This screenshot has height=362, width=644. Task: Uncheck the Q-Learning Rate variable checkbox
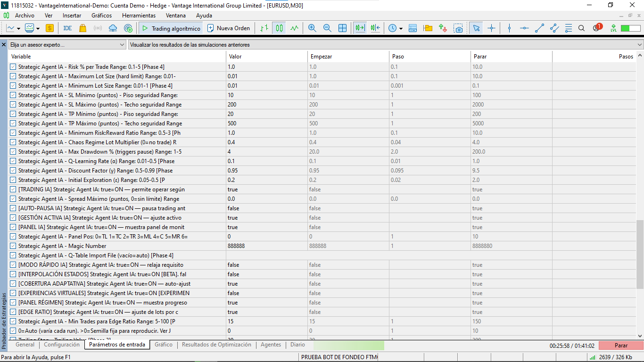(13, 161)
